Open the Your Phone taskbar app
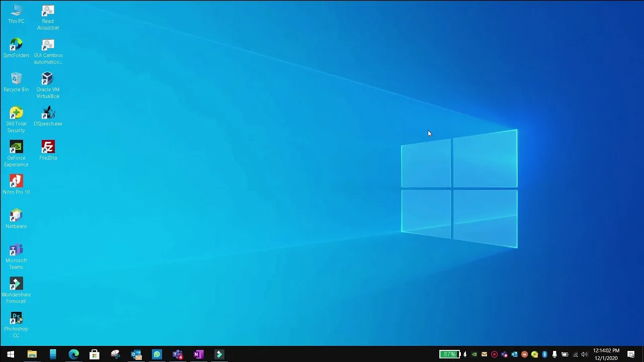644x362 pixels. click(53, 354)
